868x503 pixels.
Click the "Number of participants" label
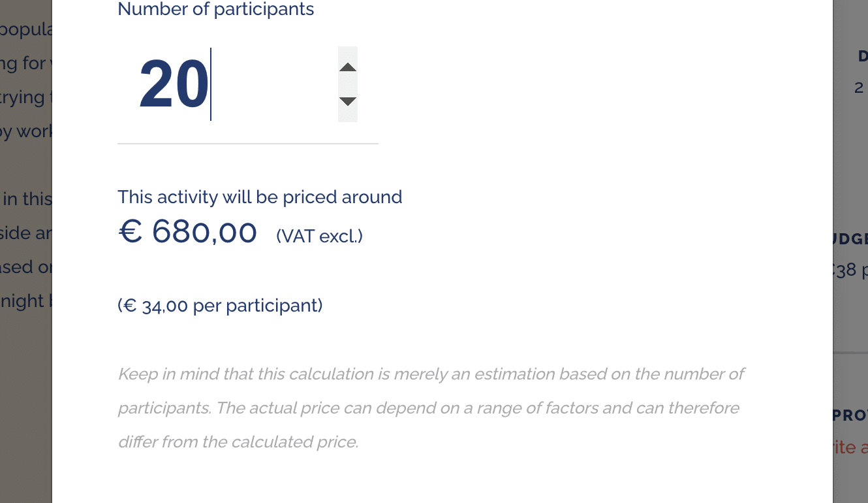click(x=215, y=10)
